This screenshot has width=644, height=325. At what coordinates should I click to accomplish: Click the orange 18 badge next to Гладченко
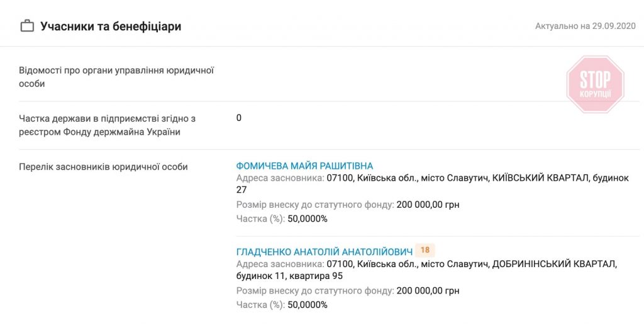425,250
